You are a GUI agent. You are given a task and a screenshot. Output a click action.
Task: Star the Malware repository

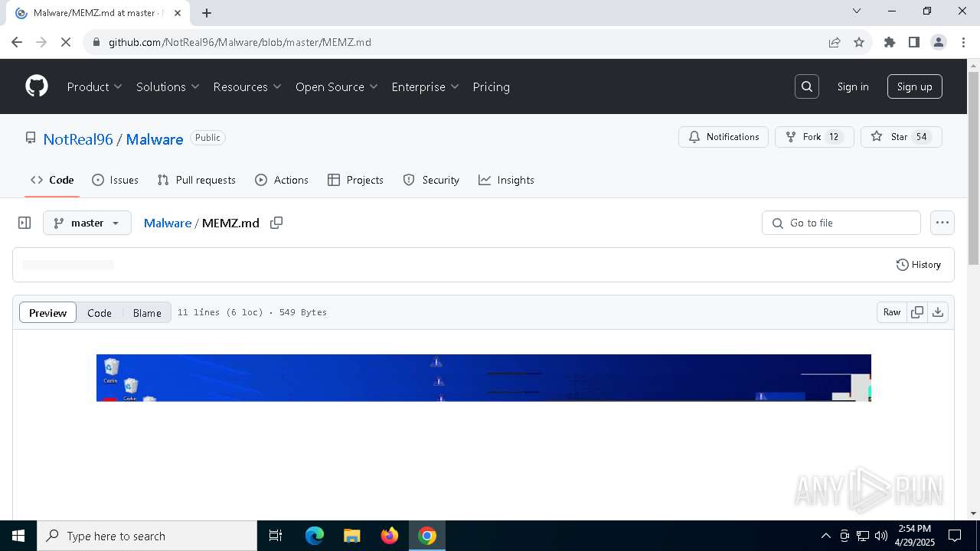click(x=901, y=137)
